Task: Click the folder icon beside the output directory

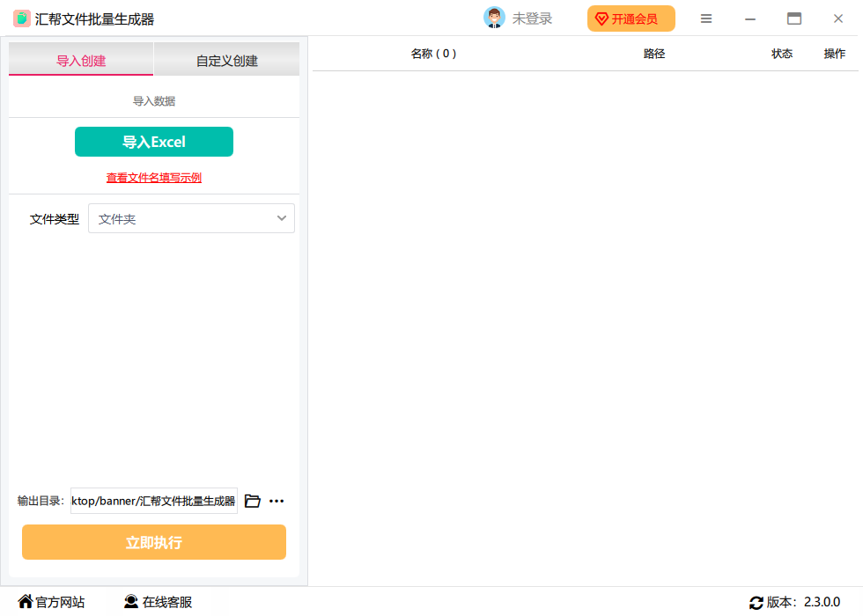Action: [x=253, y=501]
